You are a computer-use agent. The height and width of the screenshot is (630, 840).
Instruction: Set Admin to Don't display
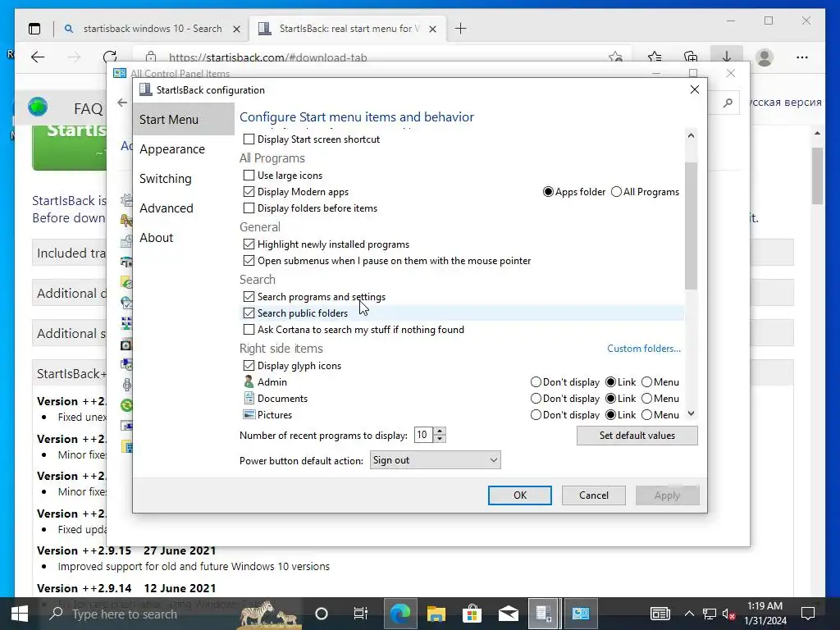point(536,382)
